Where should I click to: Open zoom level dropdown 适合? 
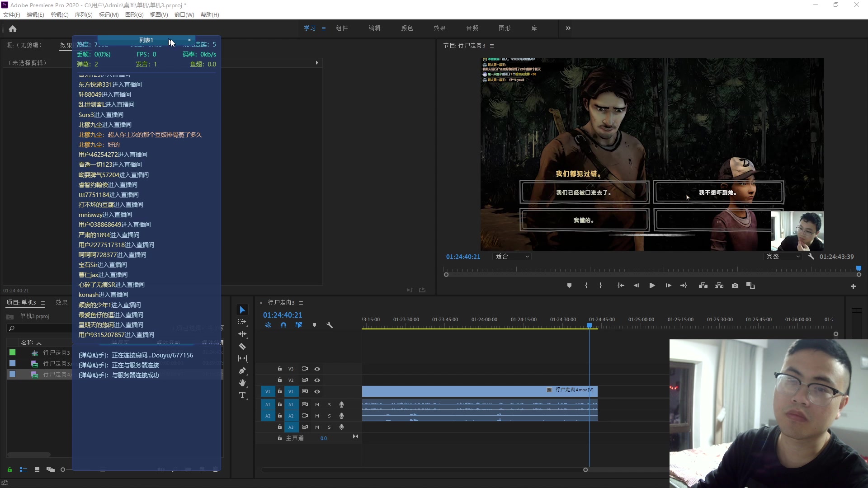coord(512,256)
